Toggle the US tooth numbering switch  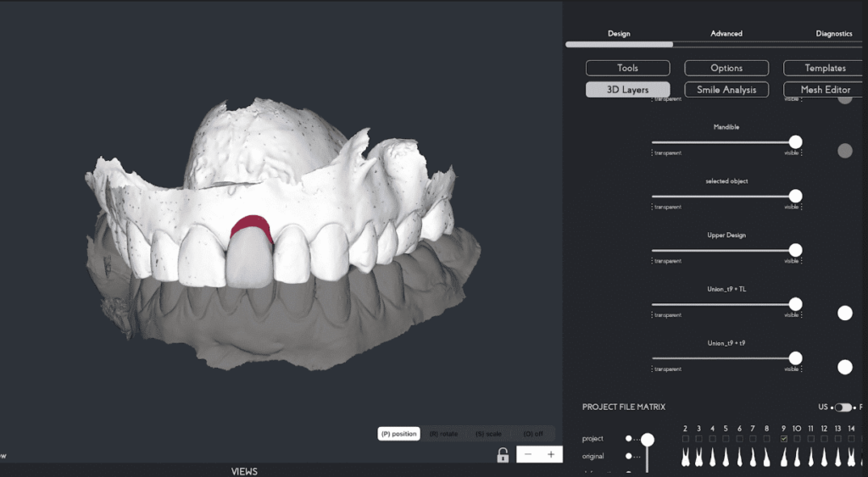coord(843,408)
